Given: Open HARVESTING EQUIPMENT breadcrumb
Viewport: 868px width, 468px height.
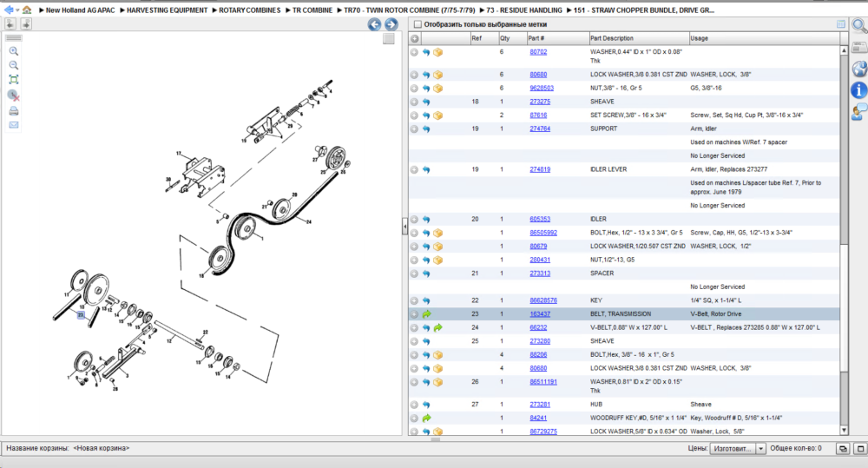Looking at the screenshot, I should click(x=167, y=10).
